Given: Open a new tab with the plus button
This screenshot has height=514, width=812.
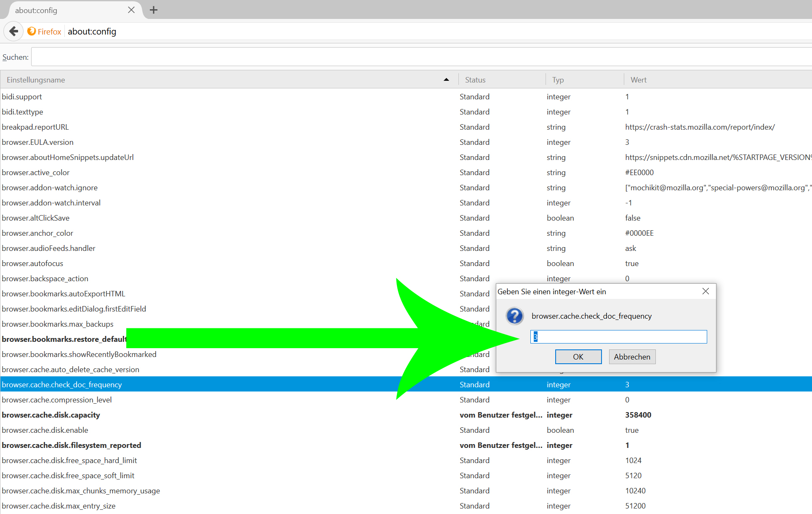Looking at the screenshot, I should [154, 10].
